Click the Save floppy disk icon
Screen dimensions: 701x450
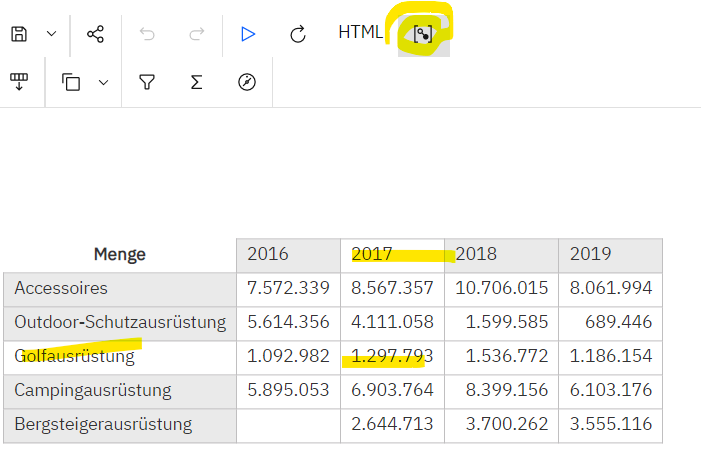coord(19,34)
